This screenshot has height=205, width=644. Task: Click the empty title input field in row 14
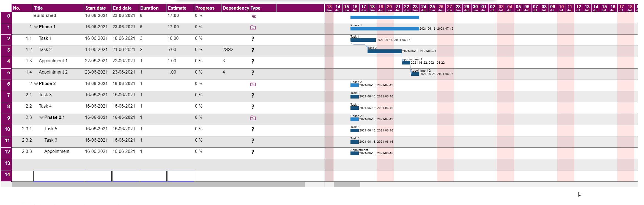pyautogui.click(x=59, y=176)
